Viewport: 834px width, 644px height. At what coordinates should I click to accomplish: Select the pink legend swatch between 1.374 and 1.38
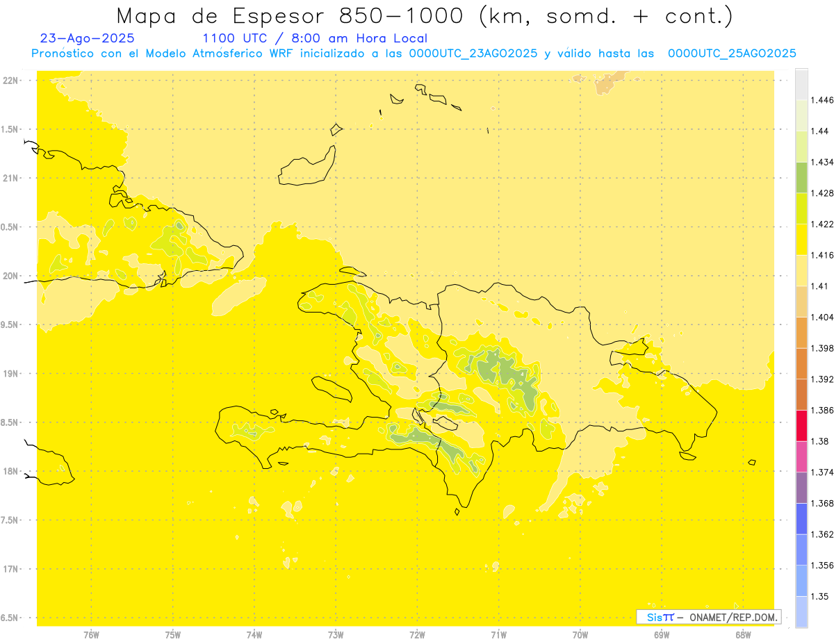(x=801, y=456)
